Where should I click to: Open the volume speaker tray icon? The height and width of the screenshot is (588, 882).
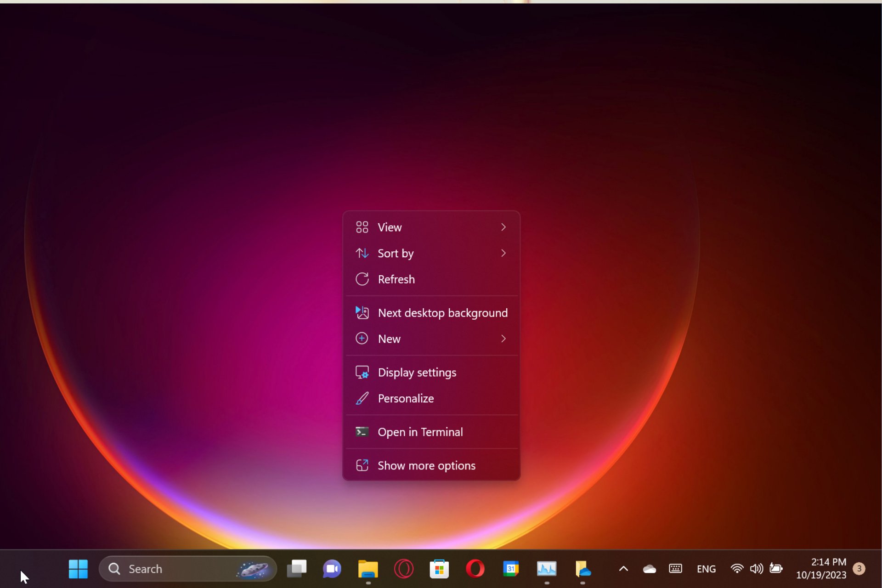(756, 569)
